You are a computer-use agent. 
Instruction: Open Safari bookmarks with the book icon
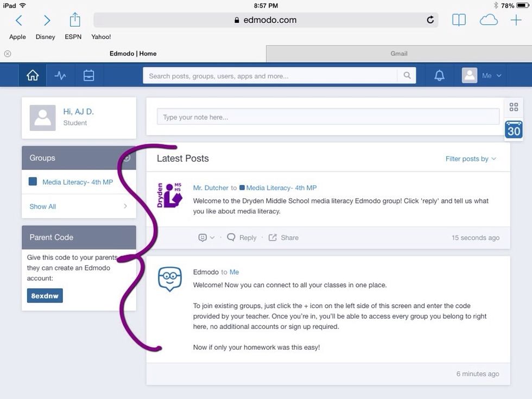click(x=459, y=19)
